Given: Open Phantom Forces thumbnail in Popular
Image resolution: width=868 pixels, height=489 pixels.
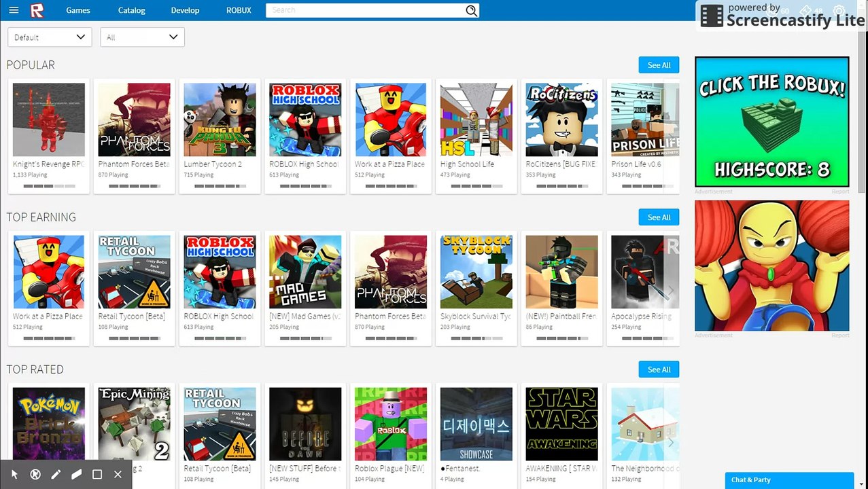Looking at the screenshot, I should [135, 120].
